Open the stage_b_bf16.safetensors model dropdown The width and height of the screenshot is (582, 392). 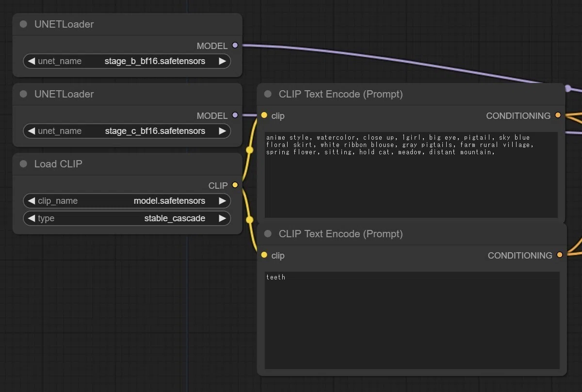[x=127, y=61]
